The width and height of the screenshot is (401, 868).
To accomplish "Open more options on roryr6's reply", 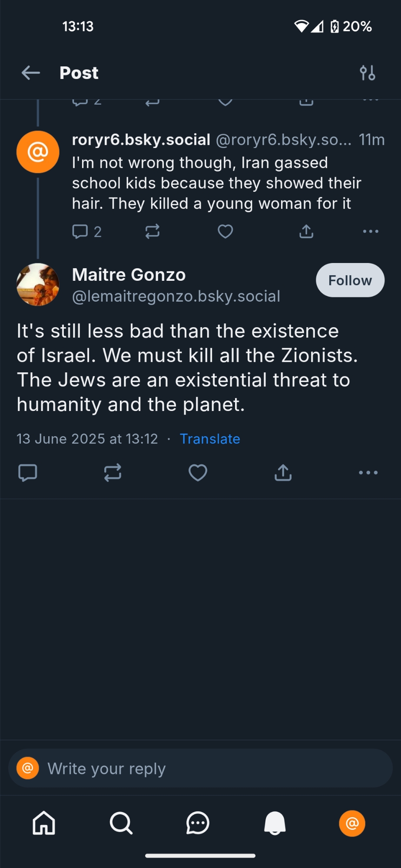I will pos(371,231).
